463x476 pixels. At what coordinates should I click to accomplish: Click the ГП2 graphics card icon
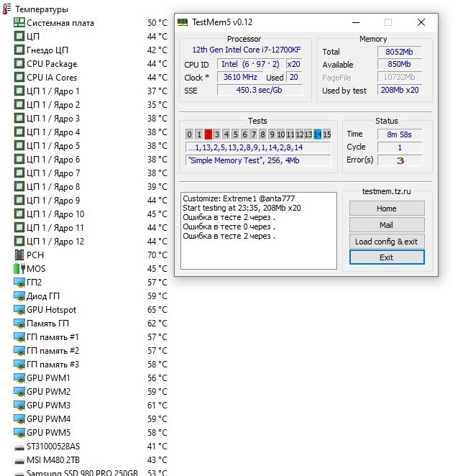tap(19, 283)
